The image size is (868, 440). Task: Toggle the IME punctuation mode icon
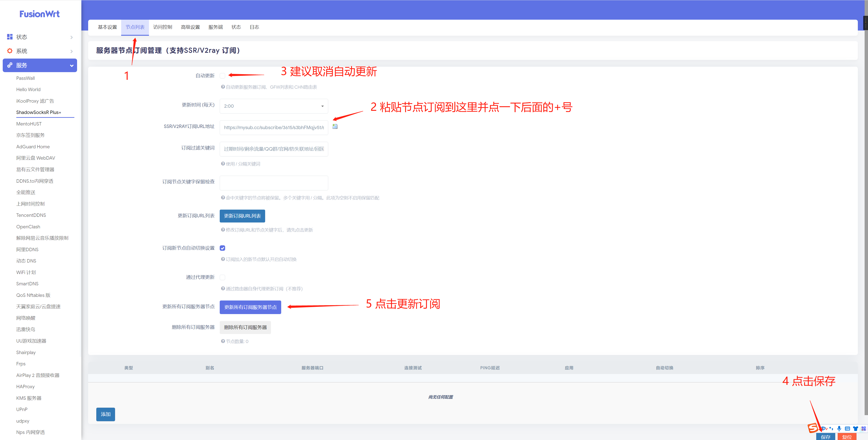831,428
